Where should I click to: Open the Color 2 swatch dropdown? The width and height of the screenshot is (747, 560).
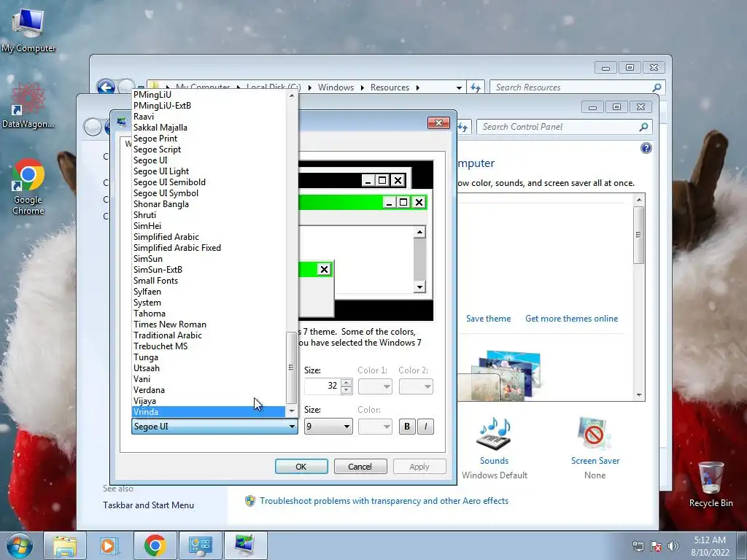coord(416,386)
